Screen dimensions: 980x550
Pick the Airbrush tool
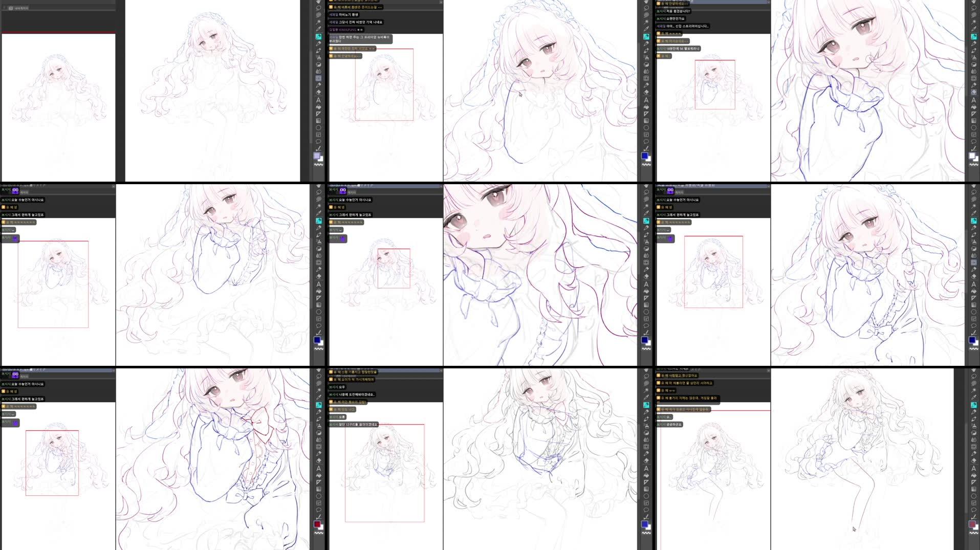tap(319, 58)
